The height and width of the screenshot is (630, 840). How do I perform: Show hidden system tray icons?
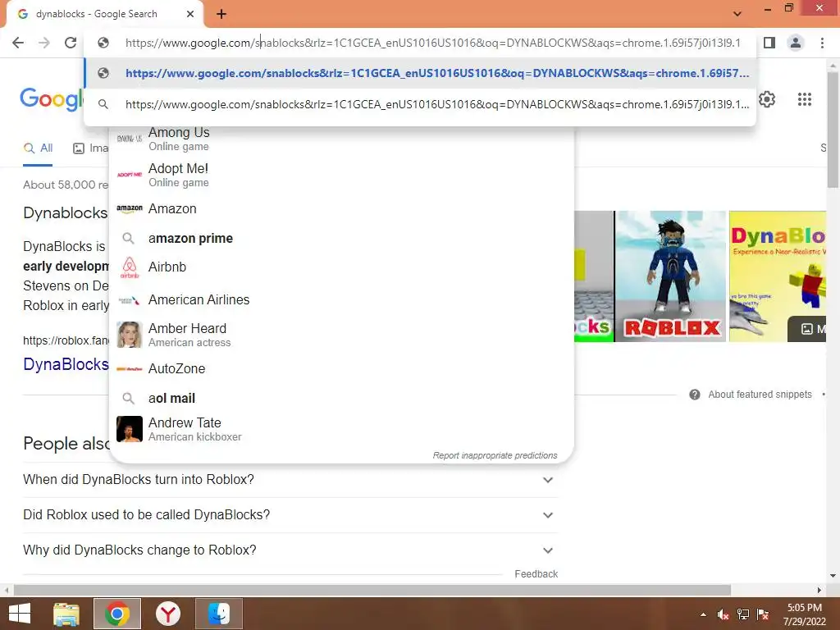[x=703, y=614]
